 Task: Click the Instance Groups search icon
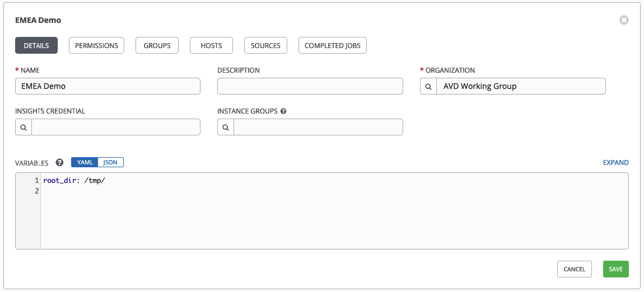(x=226, y=127)
